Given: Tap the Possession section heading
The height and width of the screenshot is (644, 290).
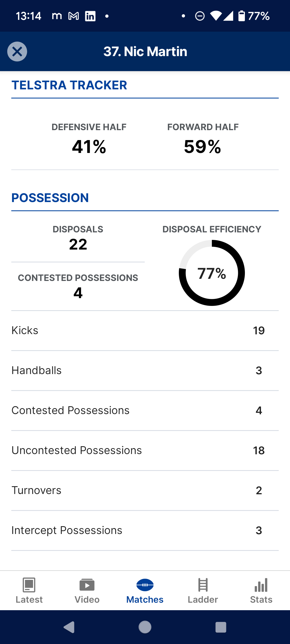Looking at the screenshot, I should 50,198.
